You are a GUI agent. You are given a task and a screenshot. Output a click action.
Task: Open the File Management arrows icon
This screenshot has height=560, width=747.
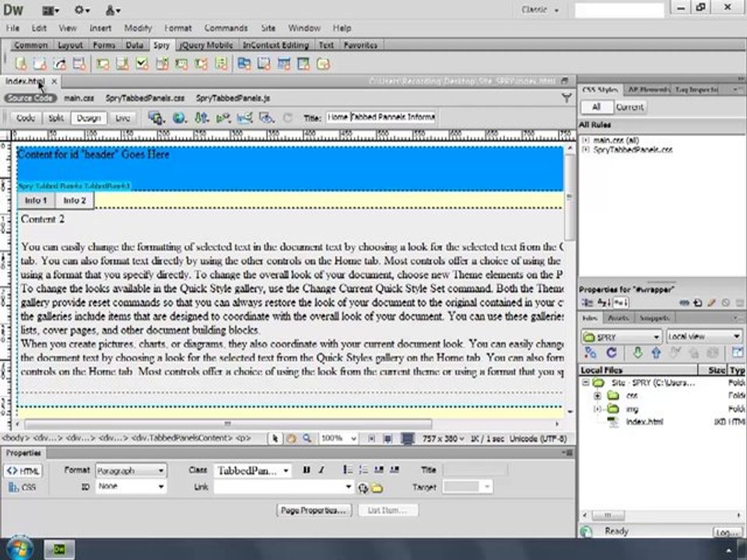pos(202,117)
